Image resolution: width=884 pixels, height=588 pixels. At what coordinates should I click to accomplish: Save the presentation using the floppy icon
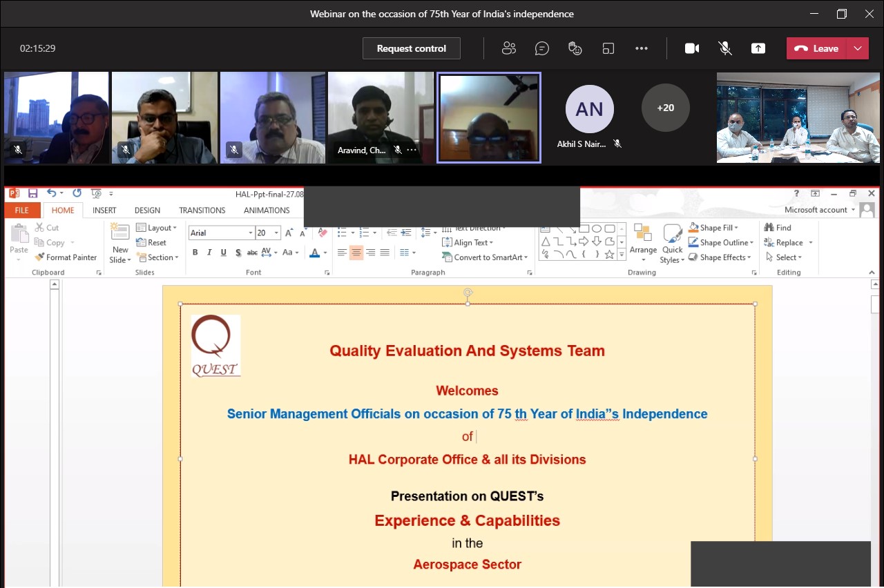coord(32,194)
